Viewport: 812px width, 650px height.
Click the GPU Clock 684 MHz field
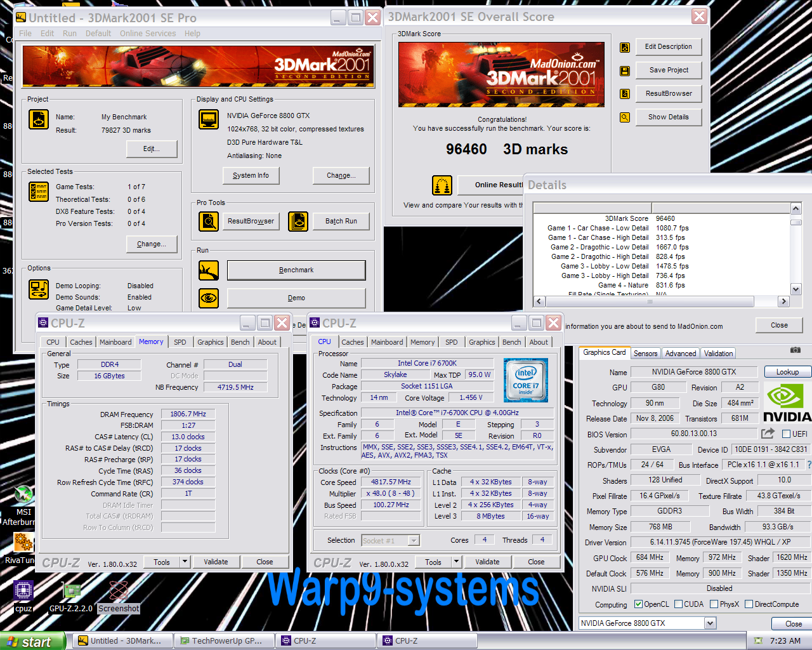click(650, 558)
